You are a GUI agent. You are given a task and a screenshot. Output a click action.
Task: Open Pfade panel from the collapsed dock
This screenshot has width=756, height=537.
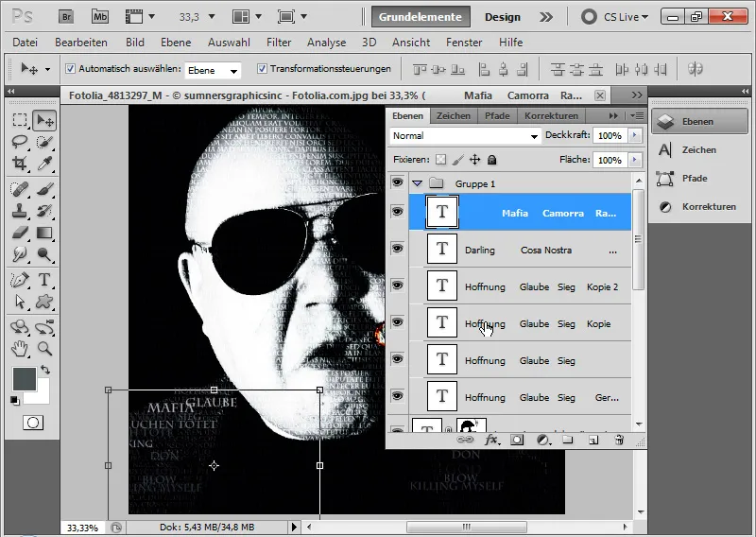pyautogui.click(x=696, y=179)
